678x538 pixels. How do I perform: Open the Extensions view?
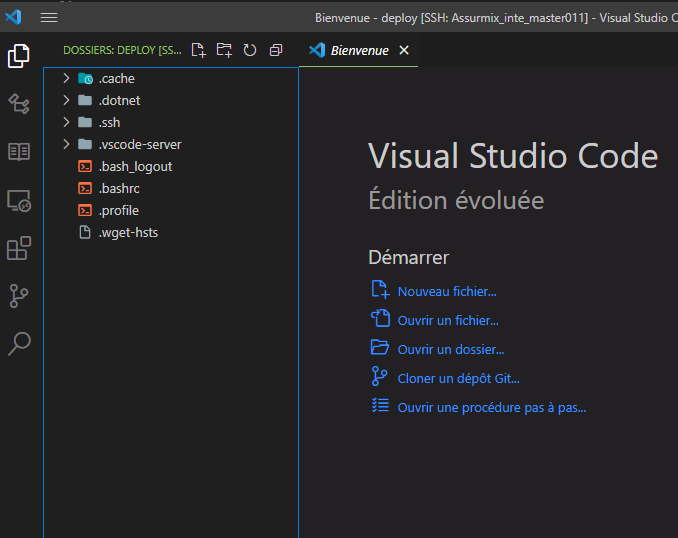pos(19,248)
